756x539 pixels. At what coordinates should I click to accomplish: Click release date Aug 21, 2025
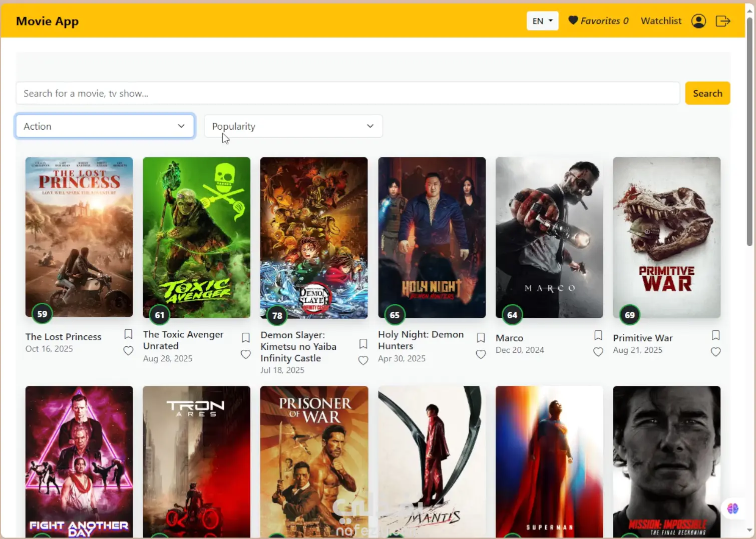pos(638,350)
